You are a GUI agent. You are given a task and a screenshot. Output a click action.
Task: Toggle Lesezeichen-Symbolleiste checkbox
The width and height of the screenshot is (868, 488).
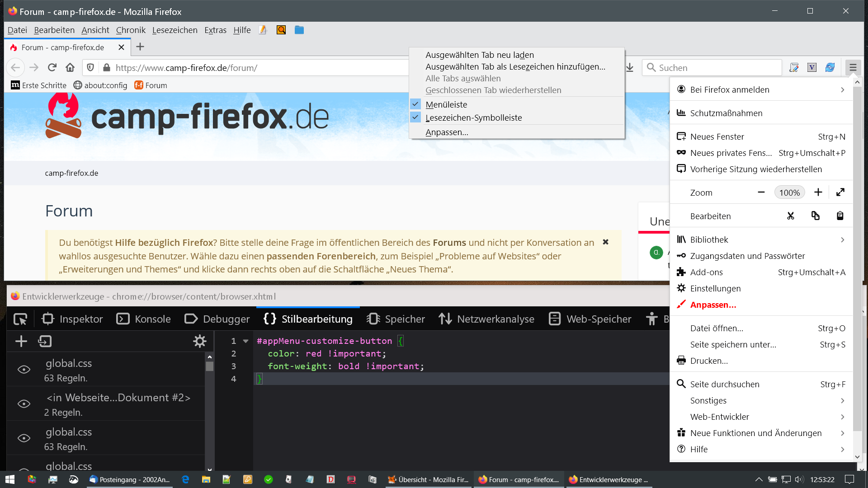click(473, 117)
